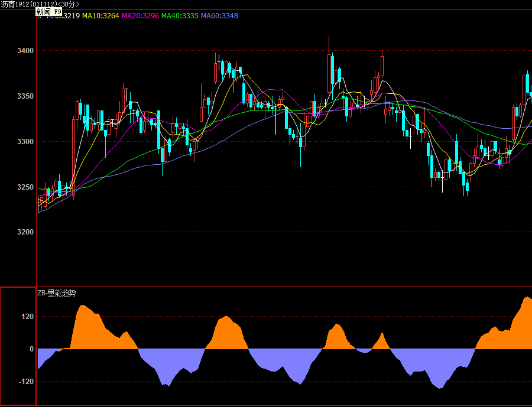The image size is (532, 407).
Task: Click the chart title 沥青1912(011112)<30分>
Action: (40, 4)
